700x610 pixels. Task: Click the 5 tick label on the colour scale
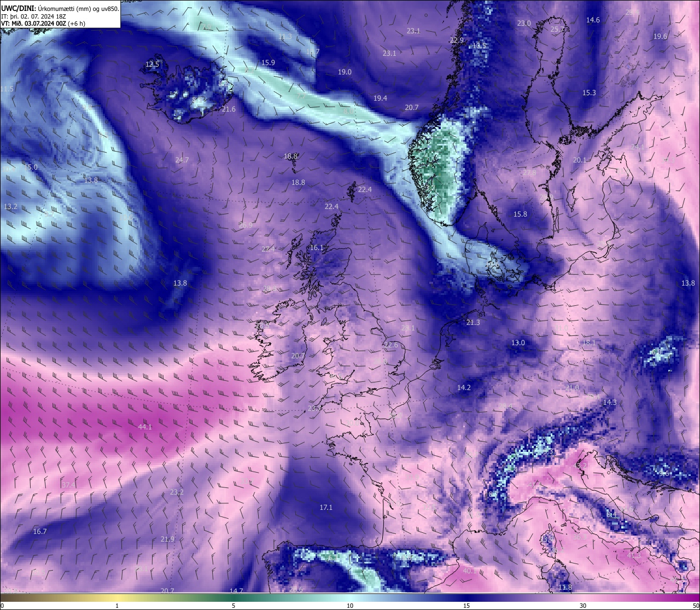[234, 606]
